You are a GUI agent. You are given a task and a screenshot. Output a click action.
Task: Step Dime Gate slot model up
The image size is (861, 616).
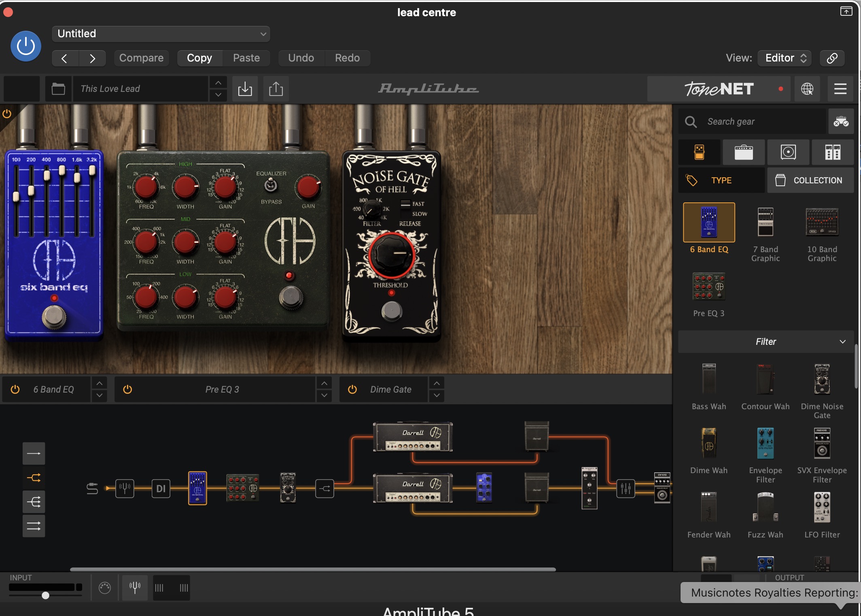tap(437, 383)
